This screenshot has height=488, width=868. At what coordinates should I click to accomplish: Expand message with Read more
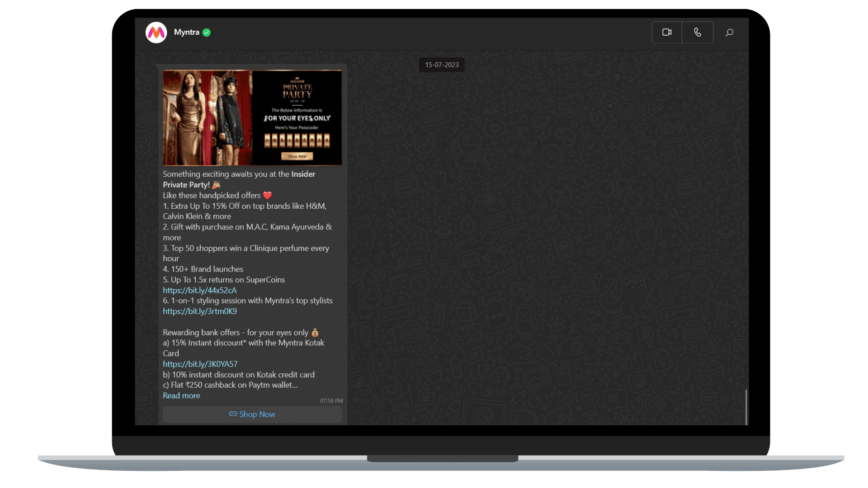click(181, 395)
